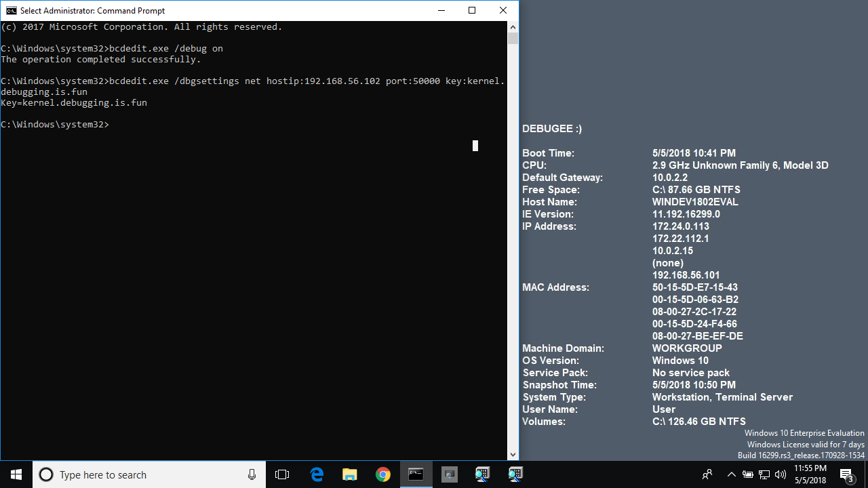
Task: Select the Command Prompt taskbar button
Action: point(416,474)
